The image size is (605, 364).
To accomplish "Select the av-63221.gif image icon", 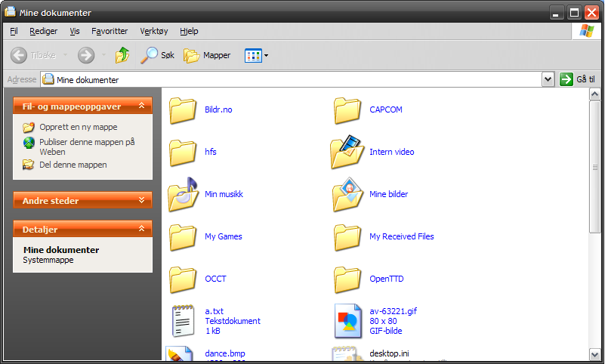I will point(348,321).
